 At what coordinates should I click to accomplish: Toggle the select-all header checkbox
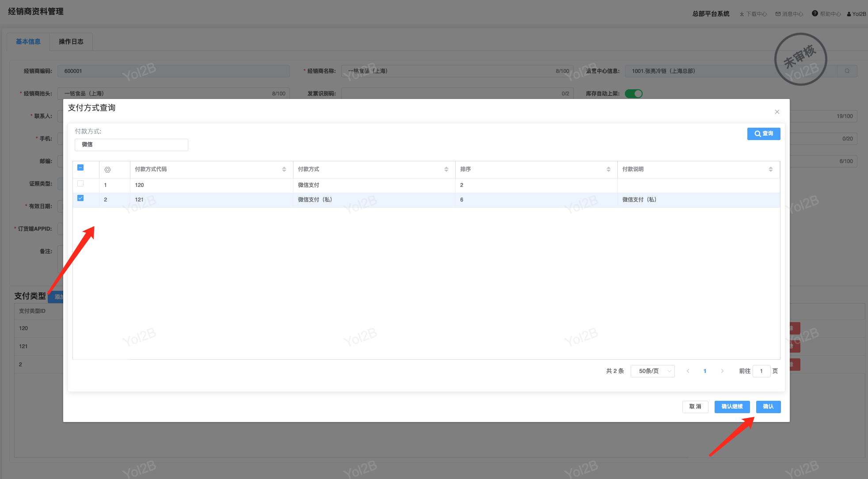pyautogui.click(x=80, y=167)
